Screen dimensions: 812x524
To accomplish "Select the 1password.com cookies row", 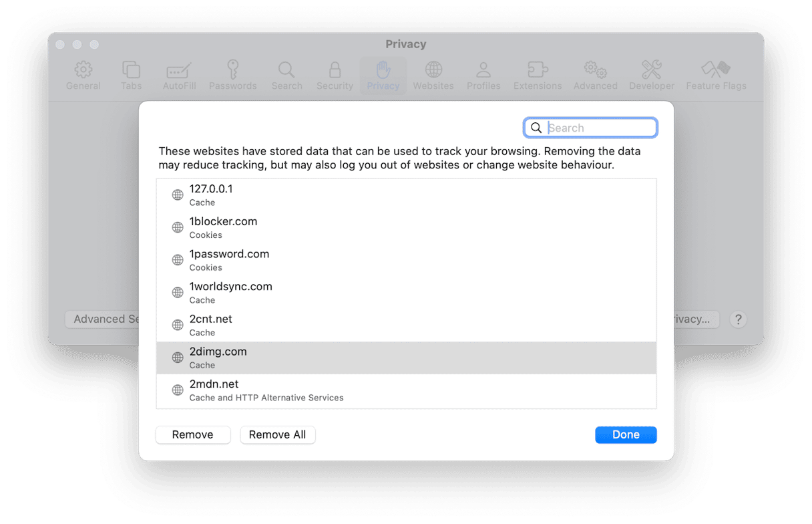I will [406, 260].
